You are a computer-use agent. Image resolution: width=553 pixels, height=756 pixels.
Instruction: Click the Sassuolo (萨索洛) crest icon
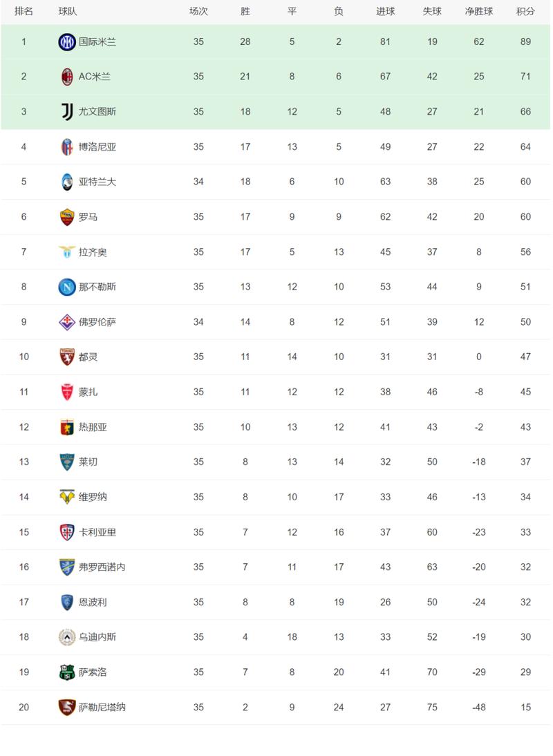[67, 672]
